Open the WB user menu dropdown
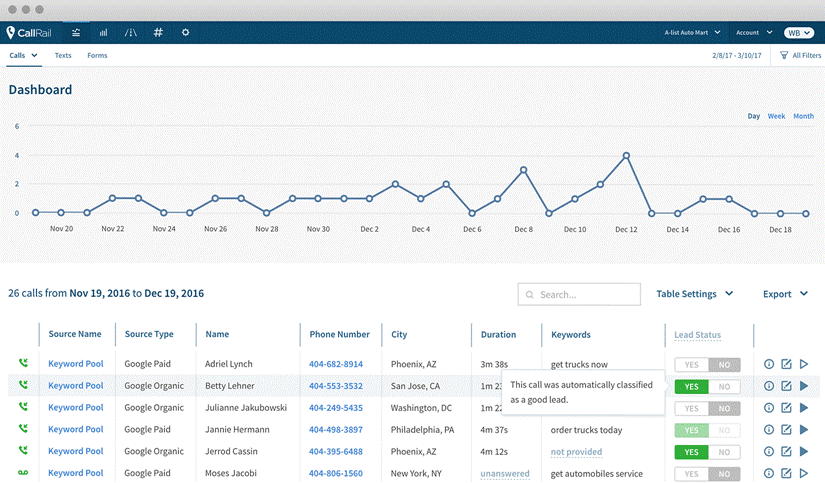Screen dimensions: 825x483 click(798, 33)
